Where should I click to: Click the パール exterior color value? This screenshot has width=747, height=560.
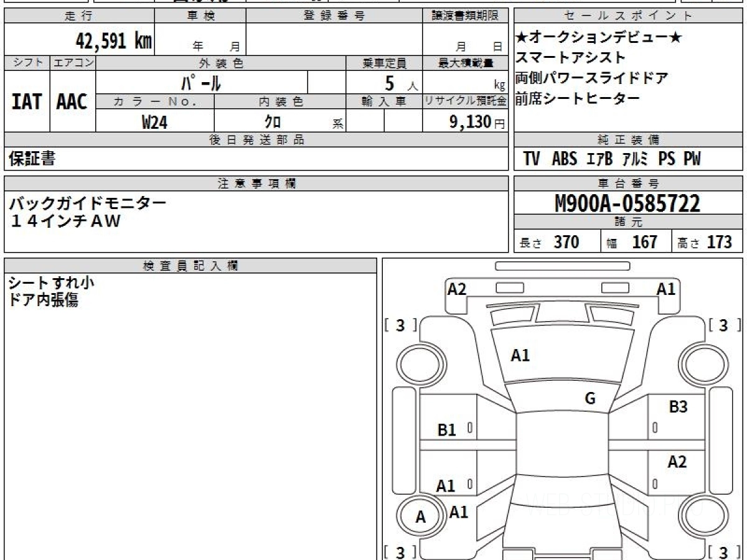click(201, 82)
